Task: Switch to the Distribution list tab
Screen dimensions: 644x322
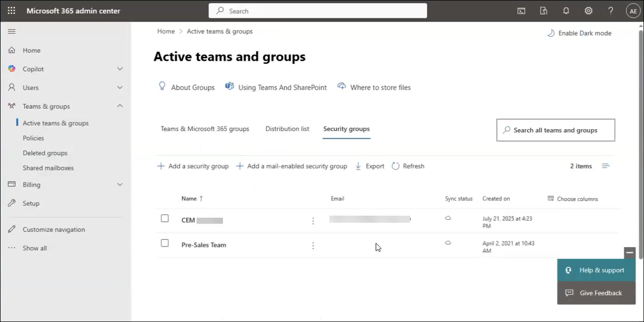Action: coord(287,129)
